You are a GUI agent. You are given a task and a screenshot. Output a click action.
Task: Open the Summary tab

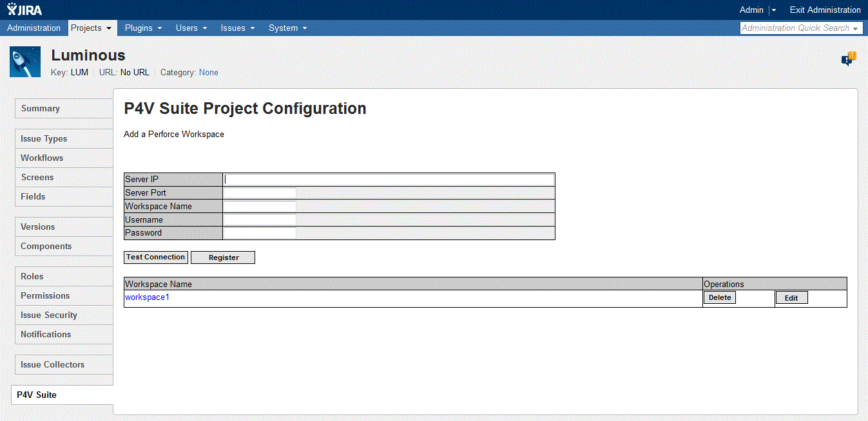pos(64,108)
